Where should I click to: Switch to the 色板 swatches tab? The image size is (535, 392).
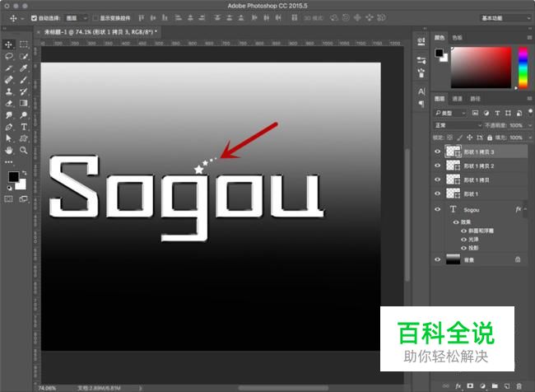tap(457, 38)
